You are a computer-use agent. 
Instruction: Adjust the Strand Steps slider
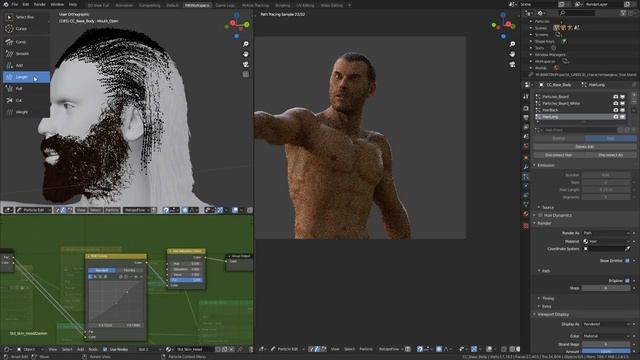click(606, 344)
